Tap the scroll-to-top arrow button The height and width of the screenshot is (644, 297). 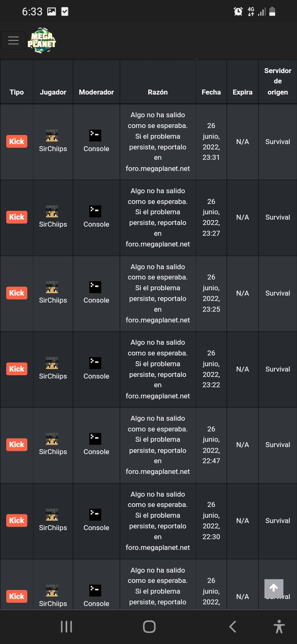[273, 588]
